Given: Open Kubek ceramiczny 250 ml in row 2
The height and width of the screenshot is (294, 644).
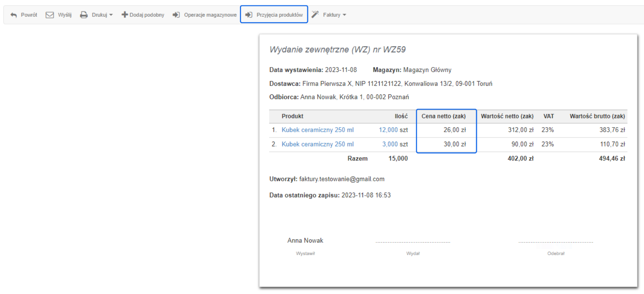Looking at the screenshot, I should pyautogui.click(x=318, y=144).
